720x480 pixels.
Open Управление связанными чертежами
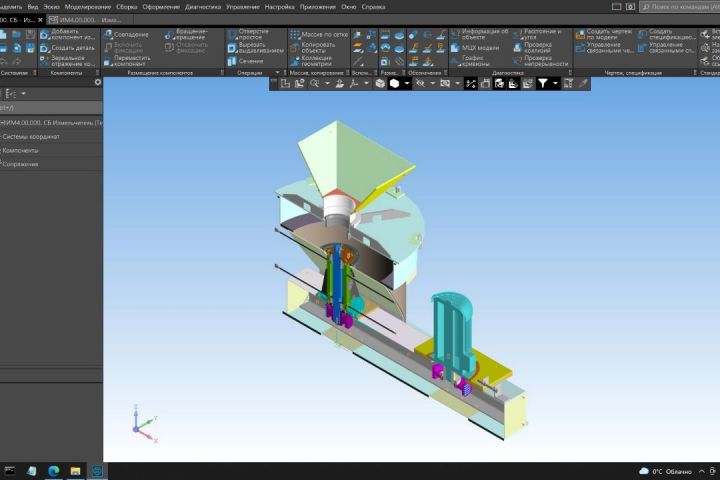click(604, 48)
